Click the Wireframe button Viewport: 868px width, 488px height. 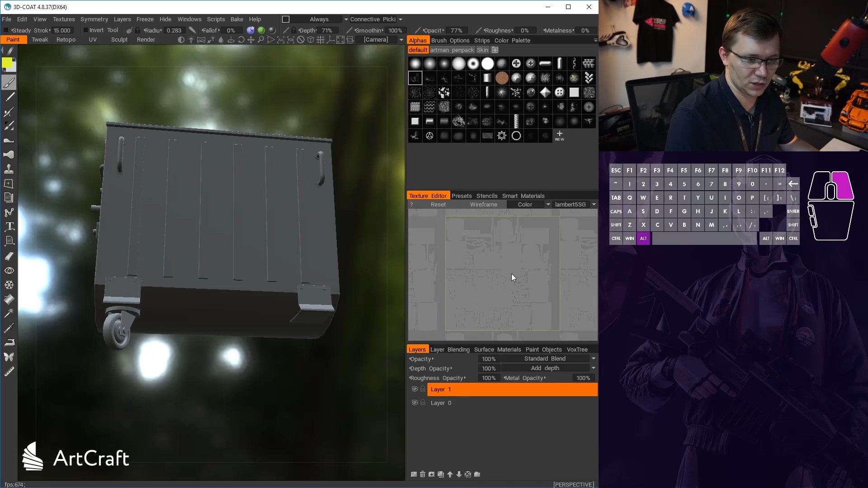483,204
